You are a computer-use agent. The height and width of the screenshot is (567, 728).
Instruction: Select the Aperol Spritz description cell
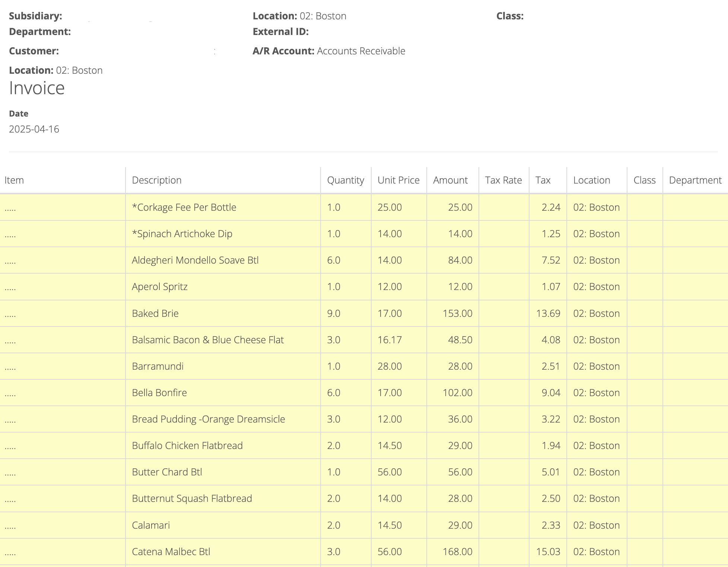pyautogui.click(x=160, y=287)
